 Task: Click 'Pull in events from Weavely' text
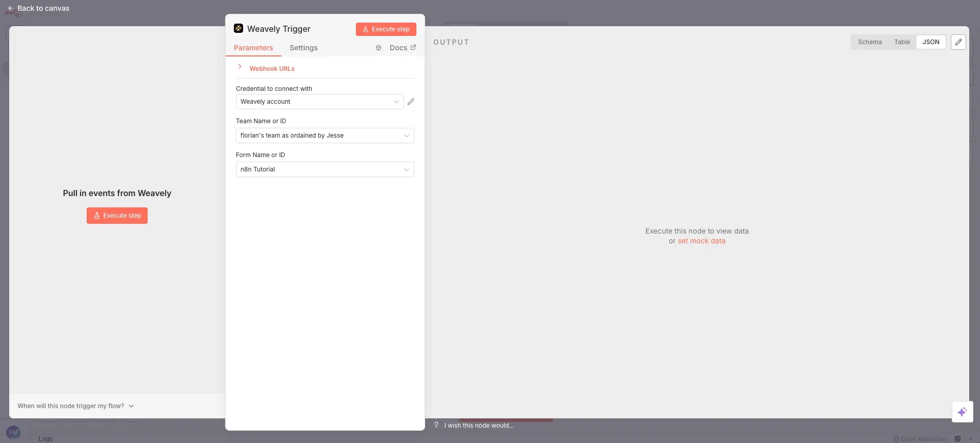click(x=117, y=193)
